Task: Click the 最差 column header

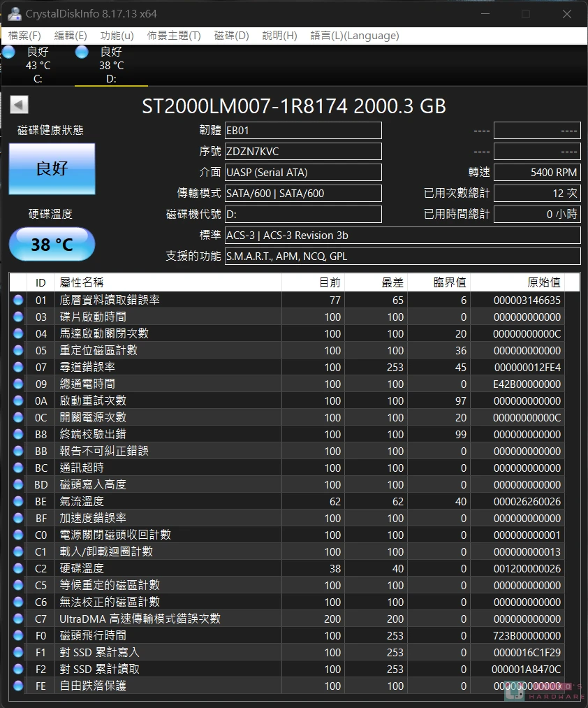Action: (376, 282)
